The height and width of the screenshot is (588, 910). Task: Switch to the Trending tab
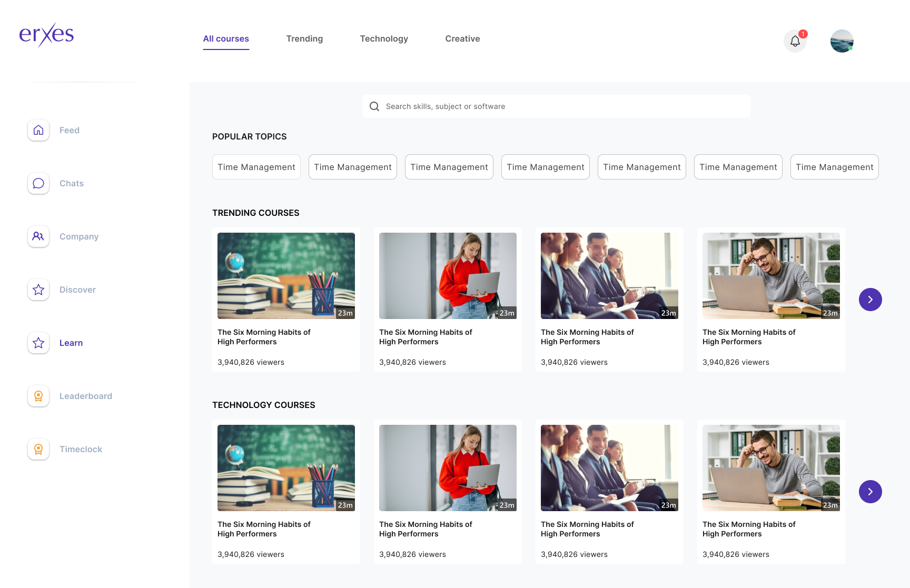[304, 39]
